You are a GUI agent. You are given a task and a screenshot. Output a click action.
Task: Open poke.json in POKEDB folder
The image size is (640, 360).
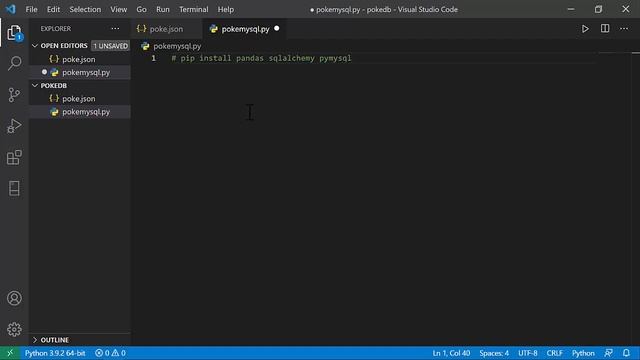80,98
